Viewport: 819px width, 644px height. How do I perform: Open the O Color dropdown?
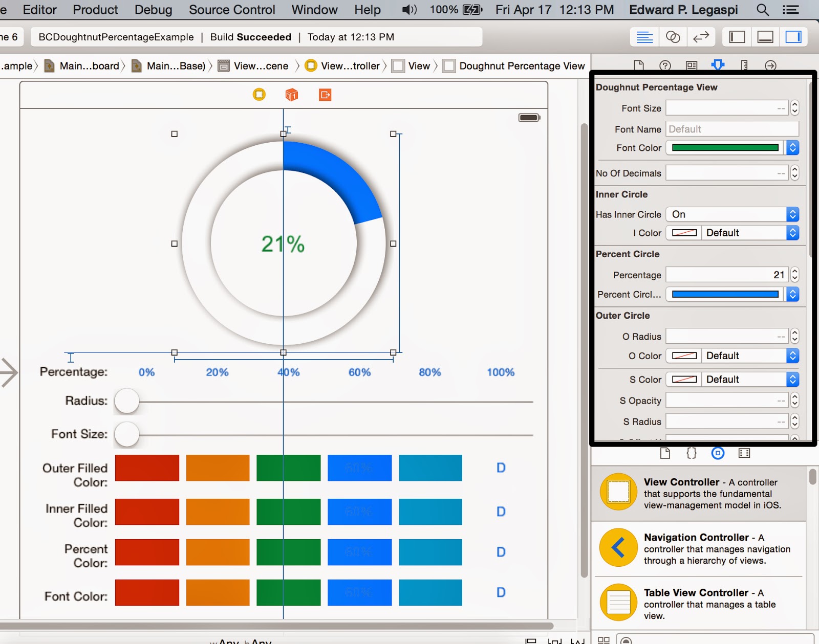pos(750,356)
